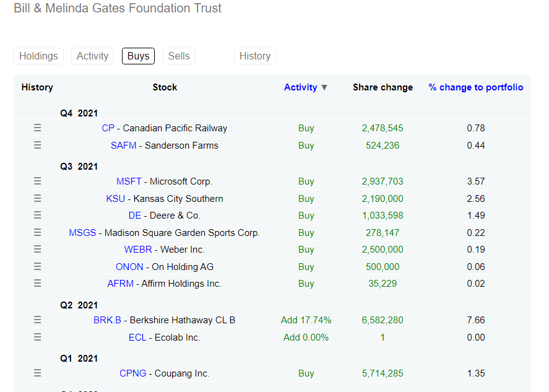Click the ONON stock link
The image size is (549, 392).
click(x=129, y=267)
